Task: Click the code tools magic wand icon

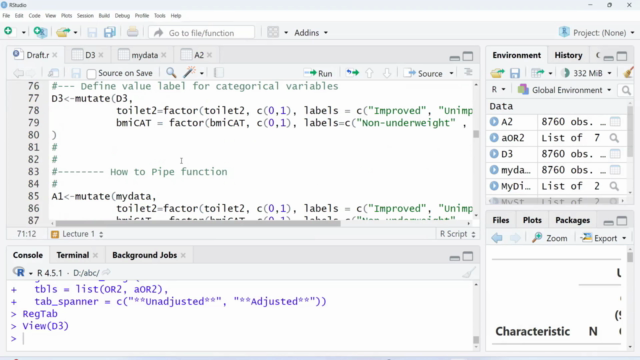Action: (189, 73)
